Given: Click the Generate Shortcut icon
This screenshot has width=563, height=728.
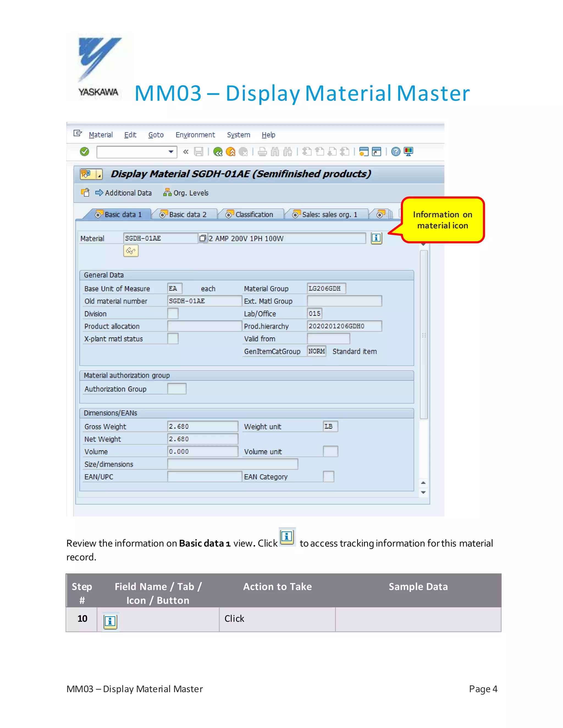Looking at the screenshot, I should tap(377, 152).
